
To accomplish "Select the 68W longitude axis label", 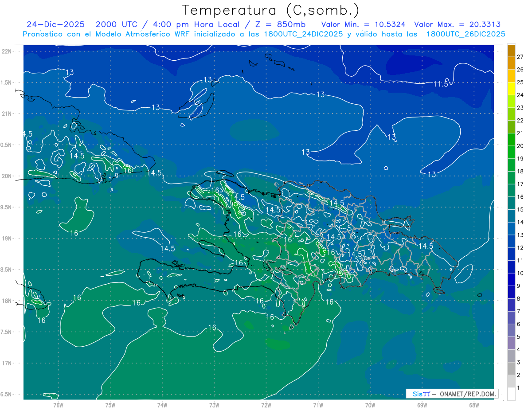I will pos(473,405).
